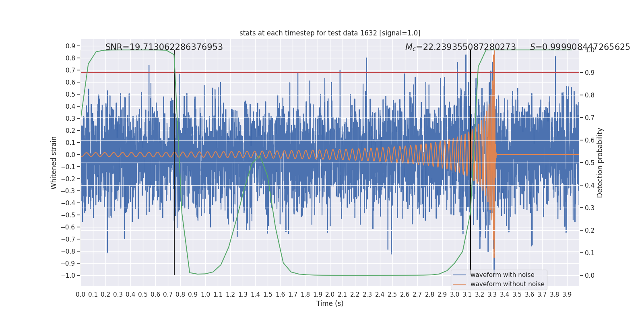
Task: Select the "Time (s)" x-axis label
Action: coord(330,303)
